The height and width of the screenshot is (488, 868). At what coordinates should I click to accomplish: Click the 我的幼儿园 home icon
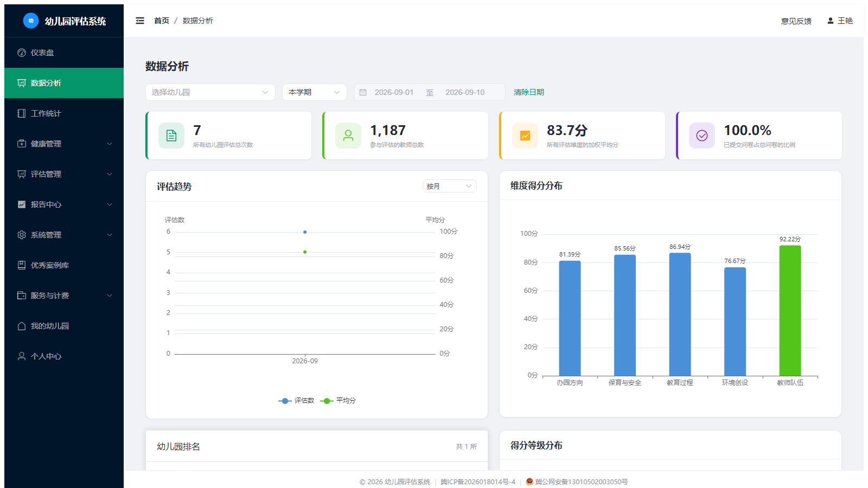point(22,326)
